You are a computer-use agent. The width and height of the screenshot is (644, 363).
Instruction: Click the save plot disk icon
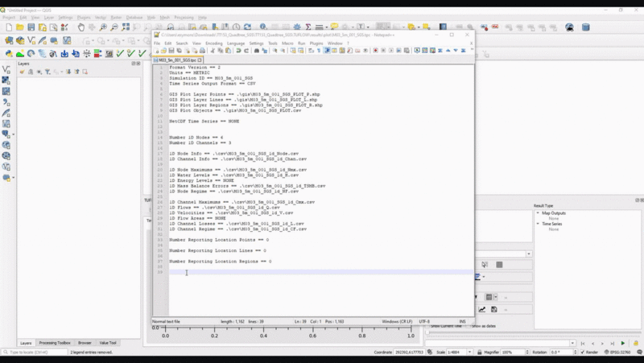coord(494,309)
